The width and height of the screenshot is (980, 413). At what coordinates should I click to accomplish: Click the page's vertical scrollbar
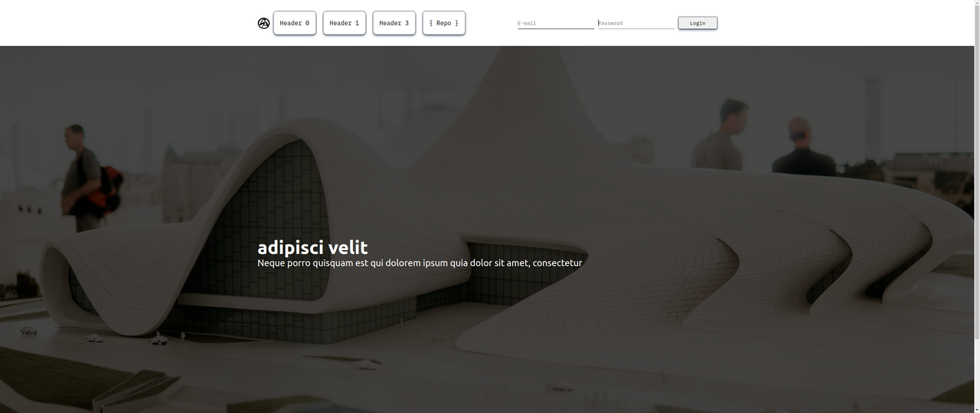977,206
